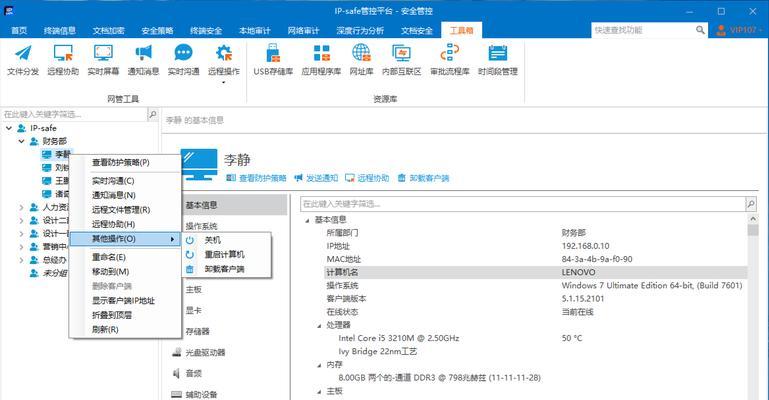Open the 文档加密 tab

point(108,30)
